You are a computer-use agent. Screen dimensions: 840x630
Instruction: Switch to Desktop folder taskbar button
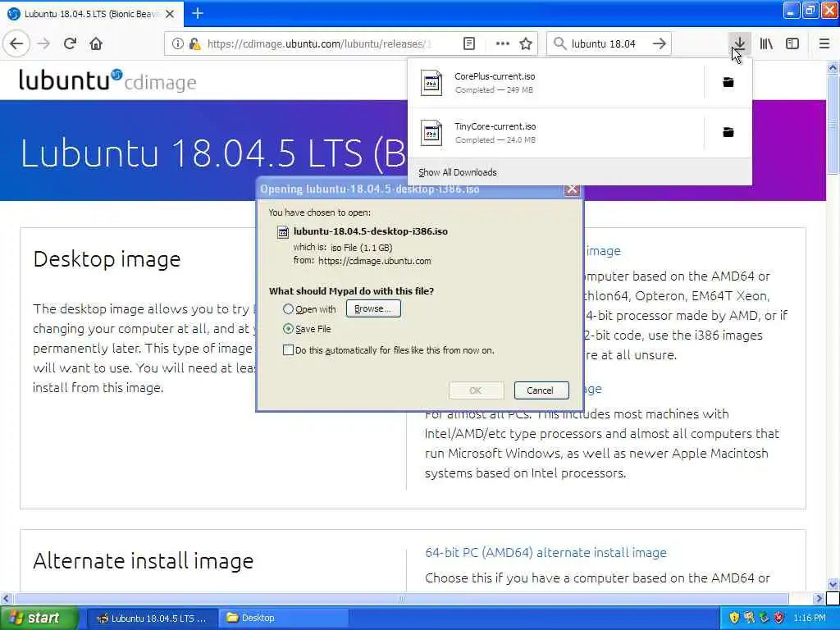(283, 619)
